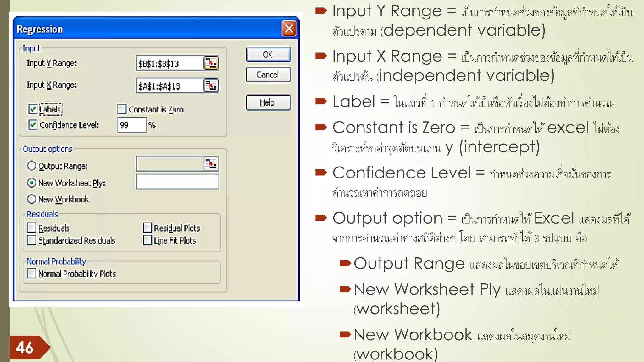
Task: Click the 'Input X Range =' bullet heading
Action: coord(394,56)
